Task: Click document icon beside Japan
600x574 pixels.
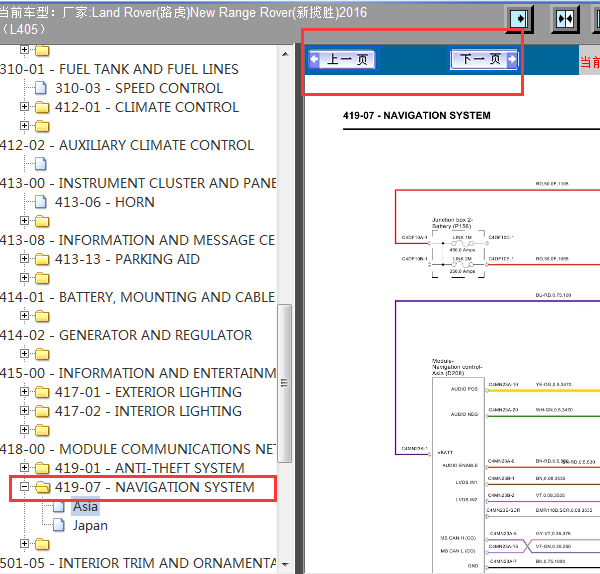Action: pos(59,525)
